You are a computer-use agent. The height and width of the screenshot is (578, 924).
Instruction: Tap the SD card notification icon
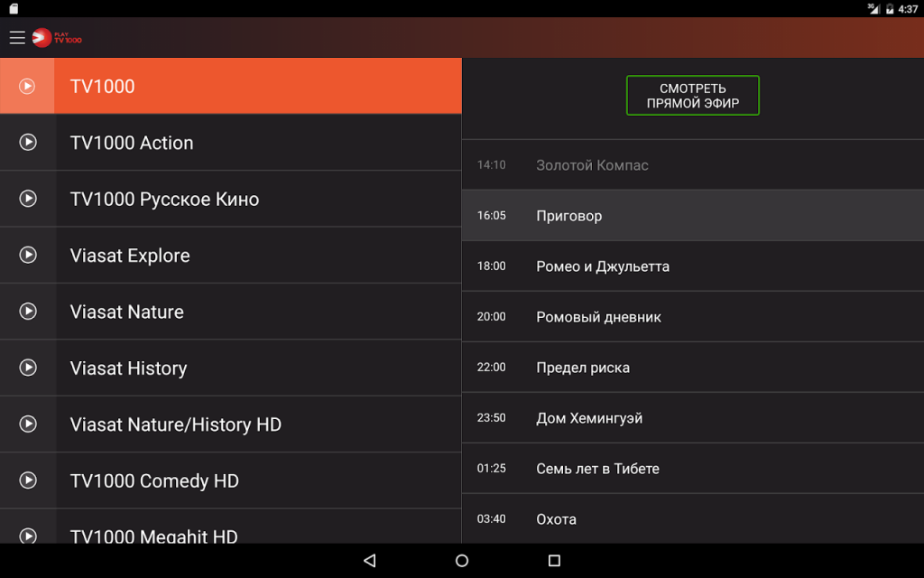[14, 8]
